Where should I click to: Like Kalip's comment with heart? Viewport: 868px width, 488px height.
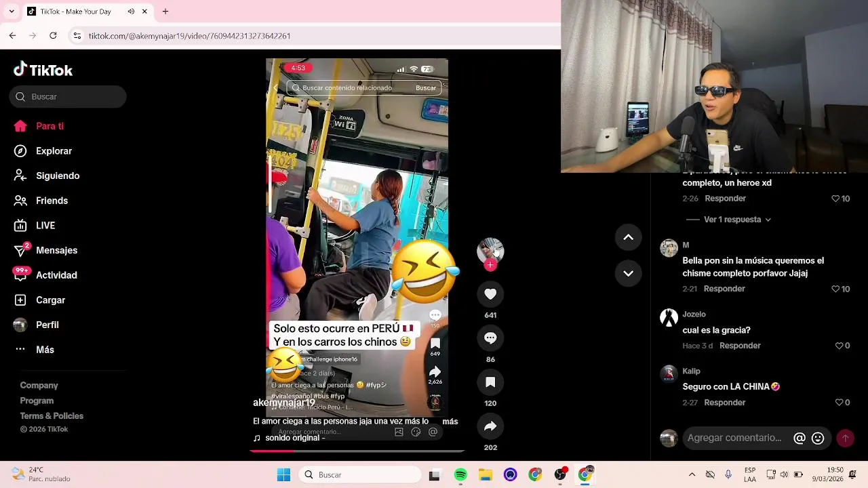coord(839,403)
